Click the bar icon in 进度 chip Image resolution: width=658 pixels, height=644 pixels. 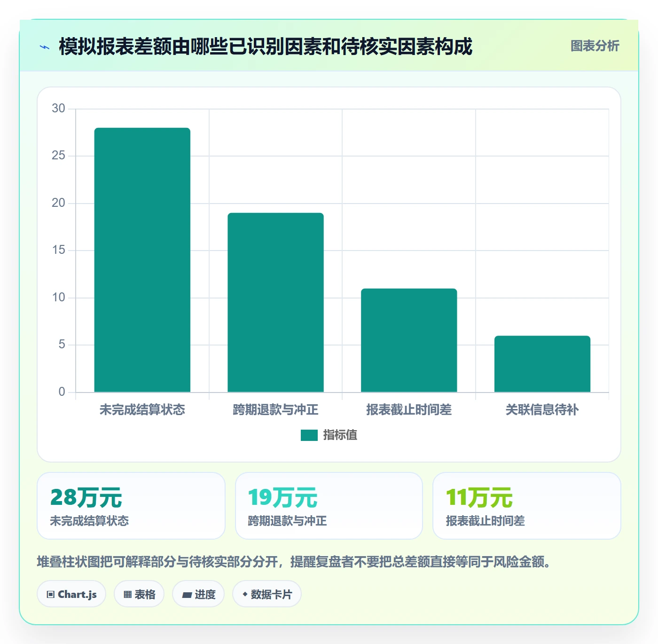coord(187,595)
